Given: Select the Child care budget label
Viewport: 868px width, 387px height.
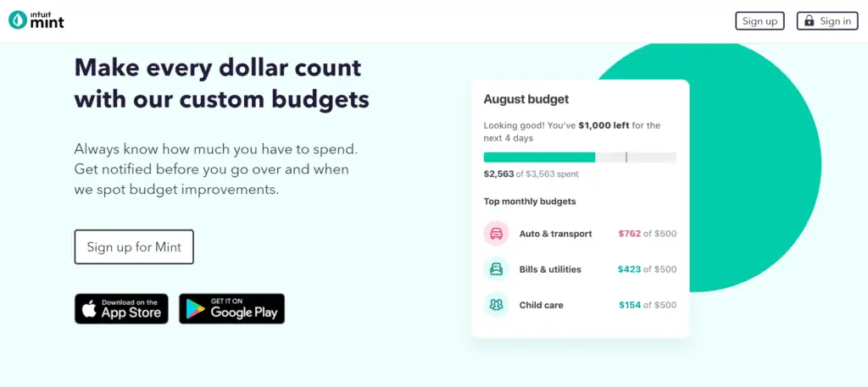Looking at the screenshot, I should pos(541,305).
